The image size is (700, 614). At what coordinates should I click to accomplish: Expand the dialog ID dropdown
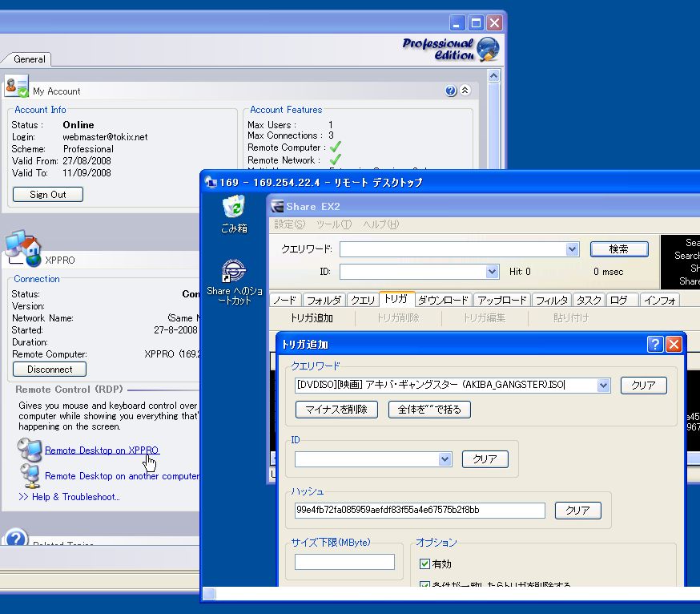pyautogui.click(x=445, y=459)
